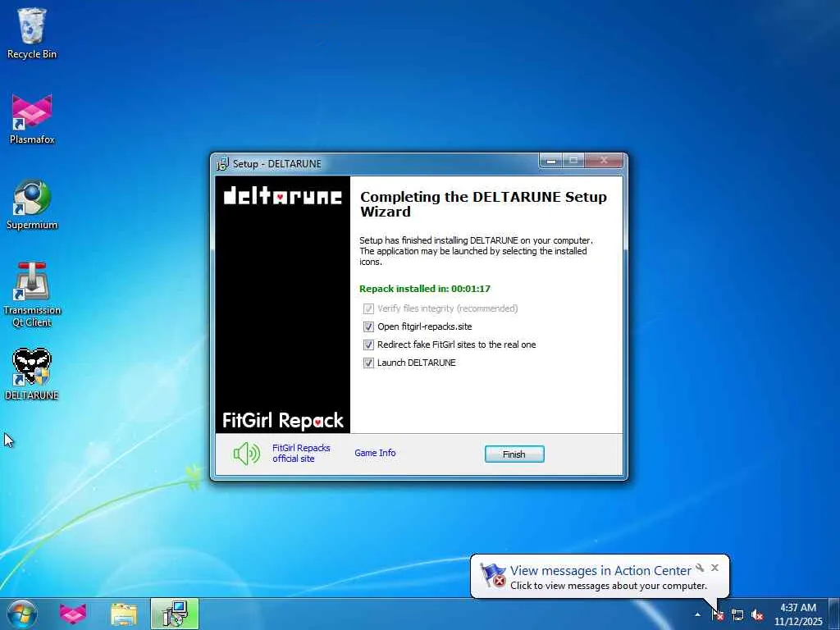Switch to the Setup installer taskbar button

pyautogui.click(x=175, y=614)
